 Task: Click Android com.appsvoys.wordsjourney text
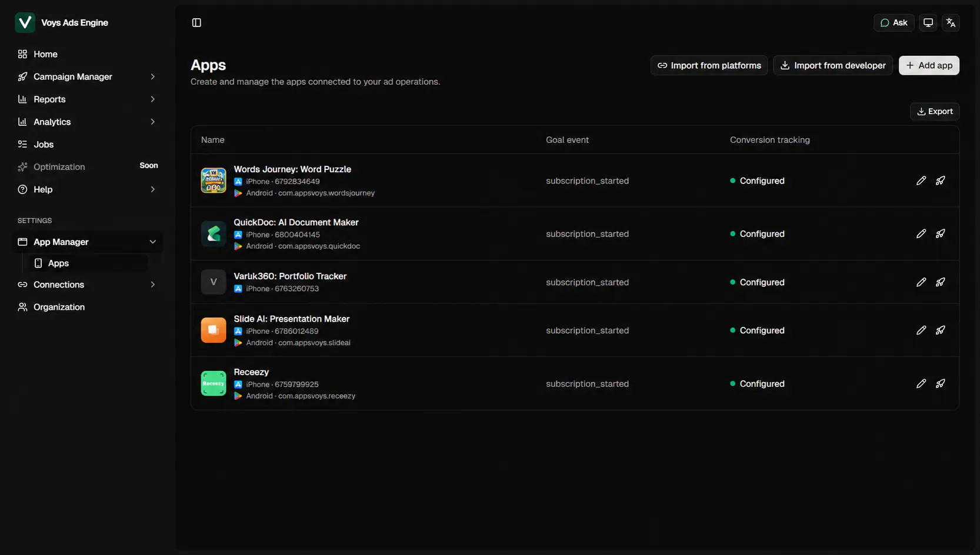tap(310, 193)
